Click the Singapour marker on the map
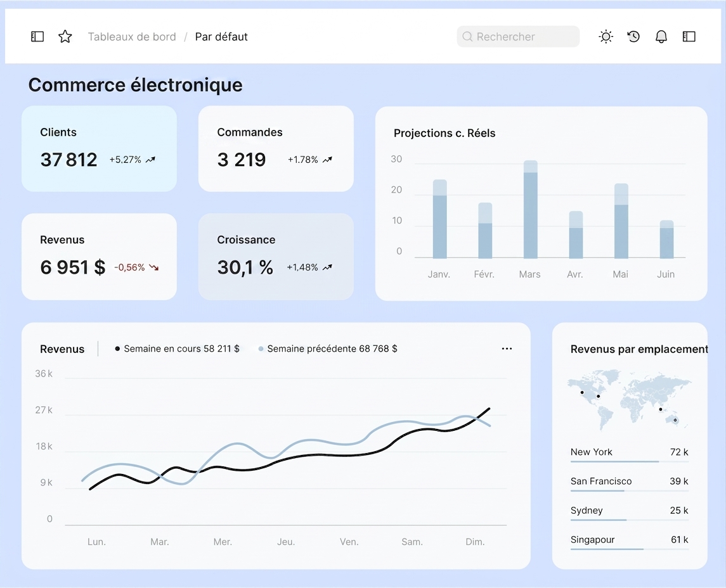The image size is (726, 588). [x=660, y=409]
